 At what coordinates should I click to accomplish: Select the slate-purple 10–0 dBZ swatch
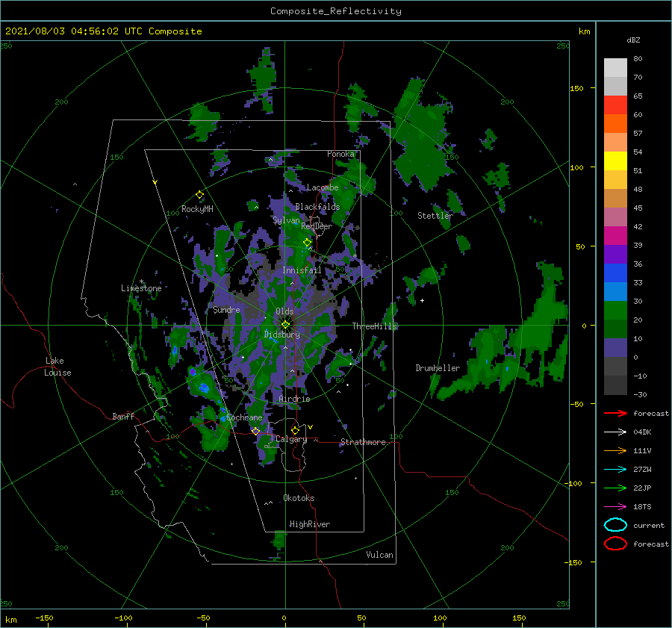click(615, 348)
